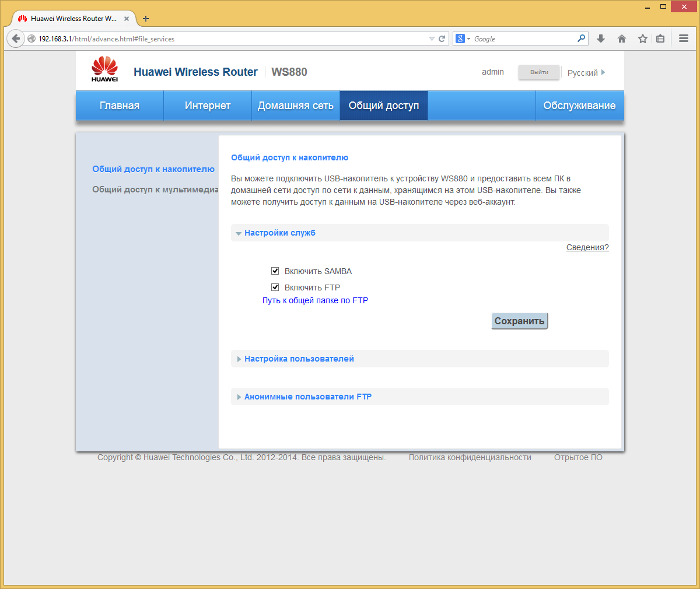Open the Сведения? help link
Viewport: 700px width, 589px height.
coord(587,247)
